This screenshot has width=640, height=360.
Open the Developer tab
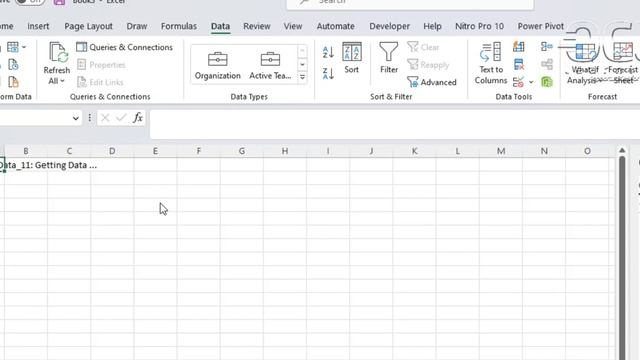(389, 26)
